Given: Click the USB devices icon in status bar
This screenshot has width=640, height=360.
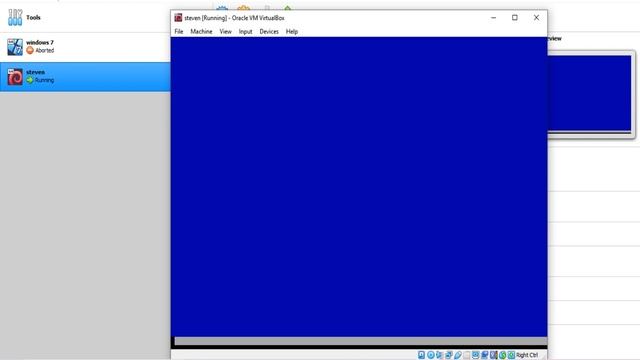Looking at the screenshot, I should pyautogui.click(x=458, y=355).
